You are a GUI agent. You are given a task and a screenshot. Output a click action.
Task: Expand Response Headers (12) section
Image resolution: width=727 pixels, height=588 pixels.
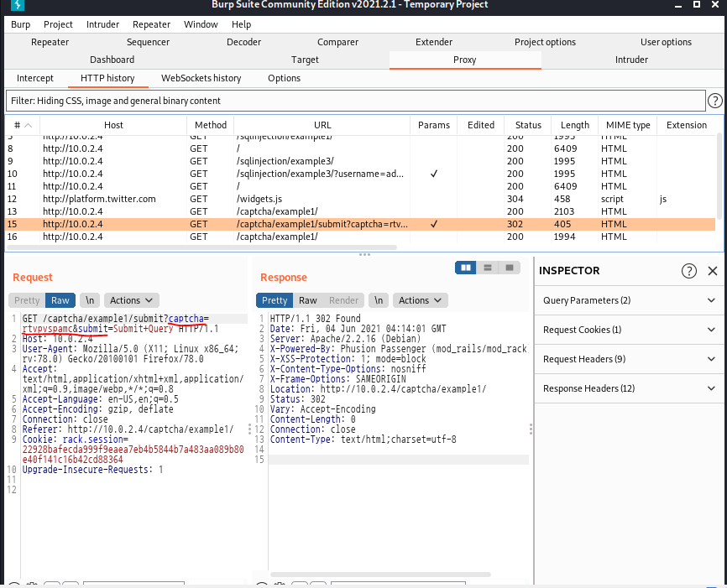tap(629, 388)
